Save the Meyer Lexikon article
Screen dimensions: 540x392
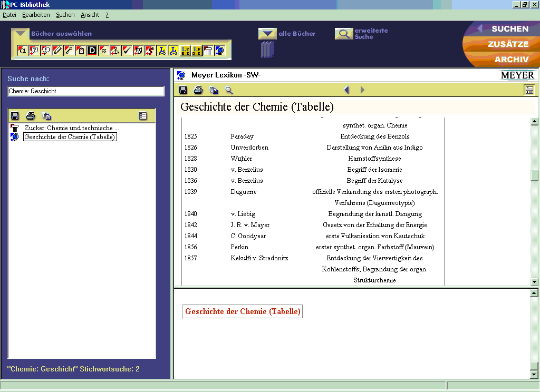click(183, 90)
